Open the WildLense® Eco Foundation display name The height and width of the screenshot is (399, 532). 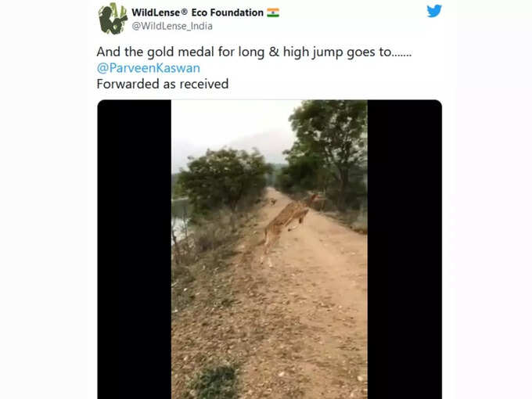[197, 13]
